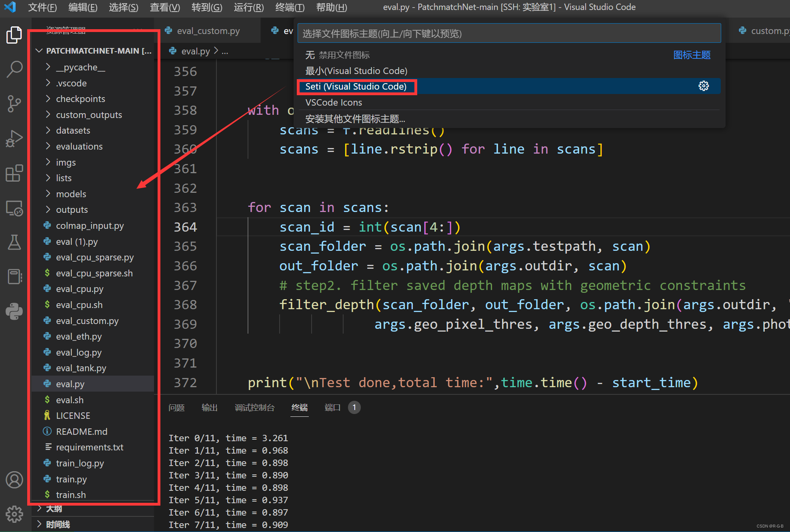Viewport: 790px width, 532px height.
Task: Open the Source Control view icon
Action: point(14,104)
